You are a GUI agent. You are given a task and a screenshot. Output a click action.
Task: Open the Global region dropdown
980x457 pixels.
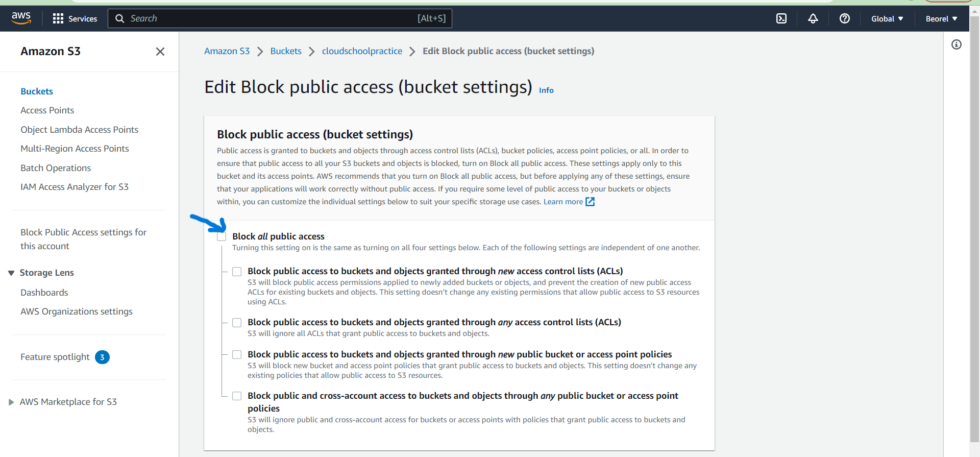887,19
